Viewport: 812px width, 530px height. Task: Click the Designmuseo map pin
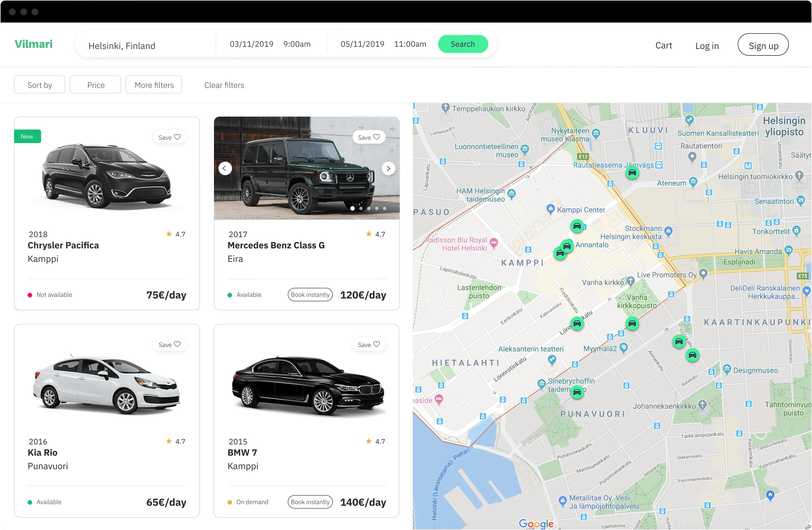[727, 369]
